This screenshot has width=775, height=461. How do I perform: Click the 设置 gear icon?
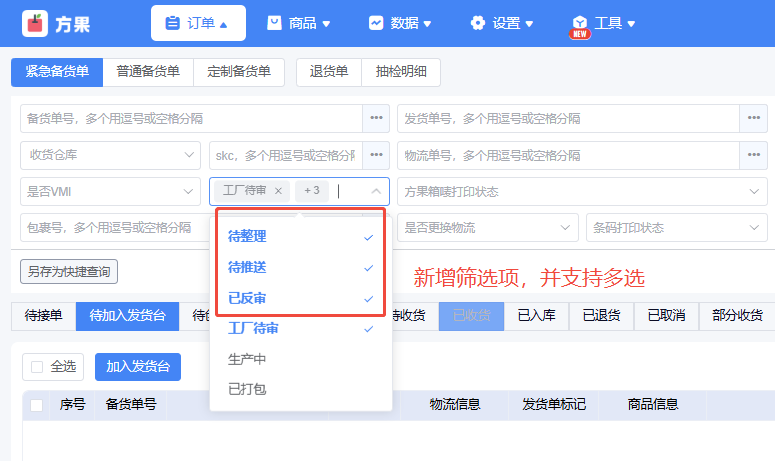tap(478, 23)
